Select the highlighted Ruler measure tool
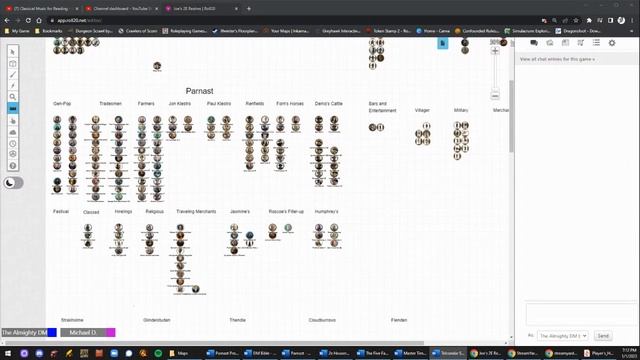Image resolution: width=640 pixels, height=360 pixels. (x=13, y=109)
